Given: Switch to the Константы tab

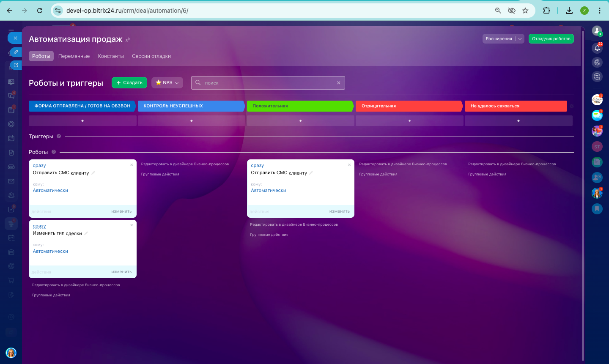Looking at the screenshot, I should [x=111, y=56].
